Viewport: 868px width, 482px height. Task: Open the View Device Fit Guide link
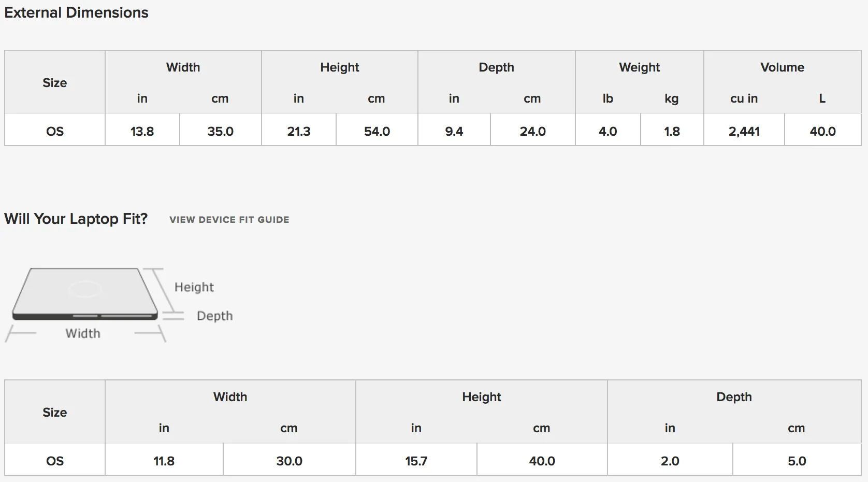coord(229,220)
